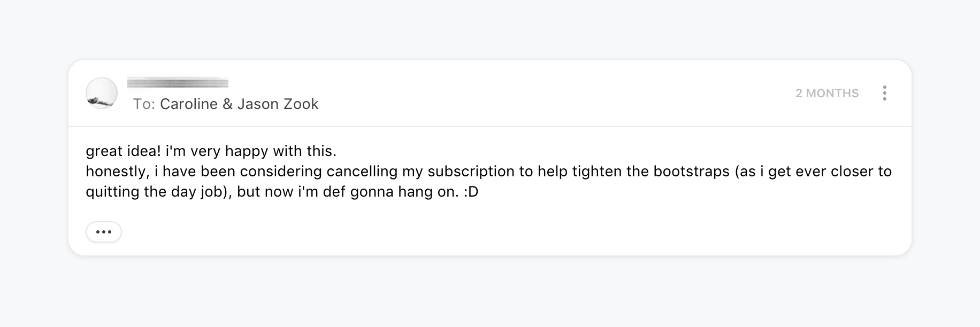The image size is (980, 327).
Task: Click the blurred sender name
Action: pyautogui.click(x=178, y=83)
